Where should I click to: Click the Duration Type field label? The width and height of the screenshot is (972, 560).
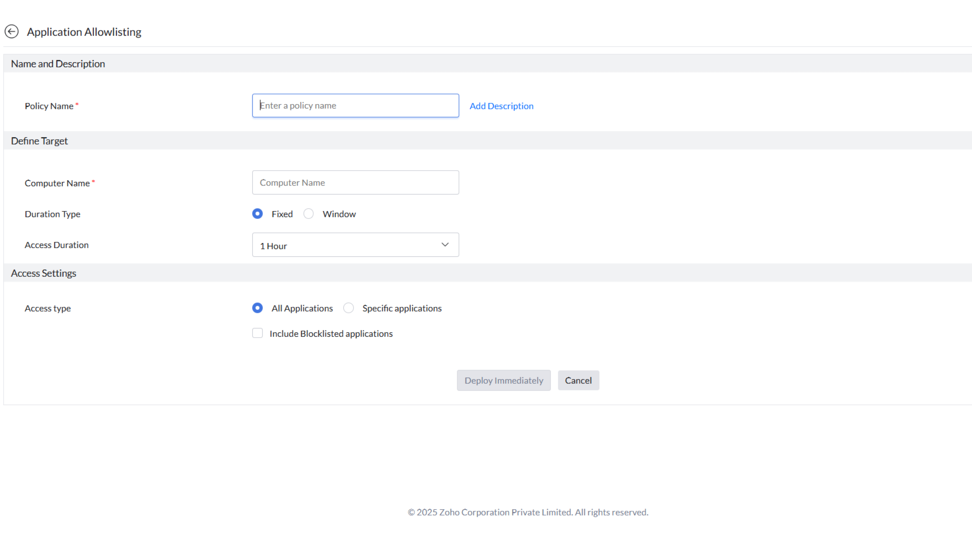click(52, 214)
